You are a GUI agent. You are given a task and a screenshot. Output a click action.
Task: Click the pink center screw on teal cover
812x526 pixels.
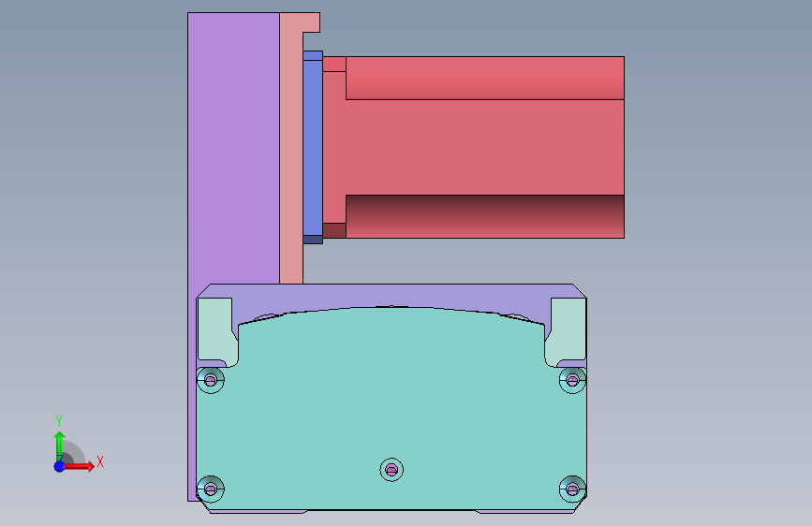tap(391, 470)
